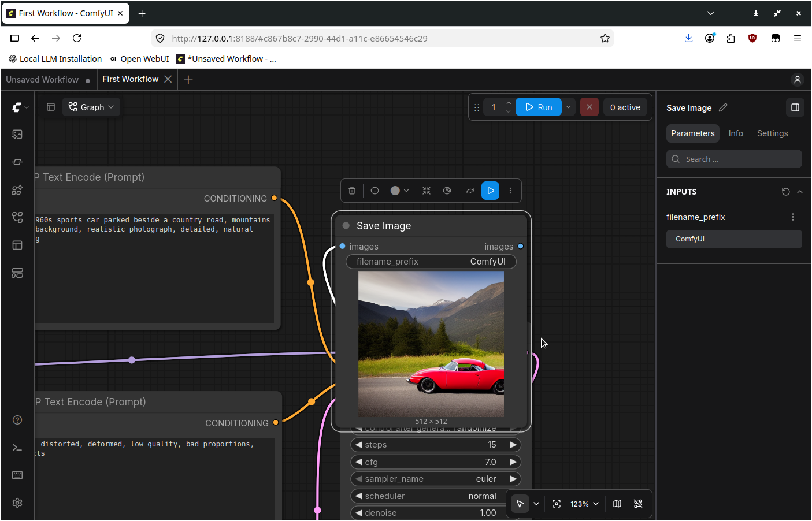Collapse the selected Save Image node
The image size is (812, 521).
pyautogui.click(x=427, y=191)
